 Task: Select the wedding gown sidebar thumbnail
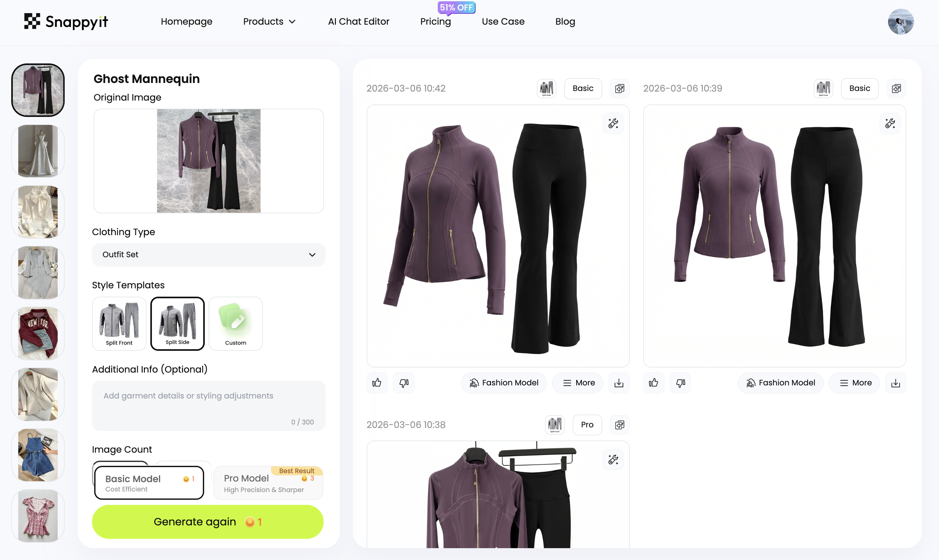click(38, 151)
